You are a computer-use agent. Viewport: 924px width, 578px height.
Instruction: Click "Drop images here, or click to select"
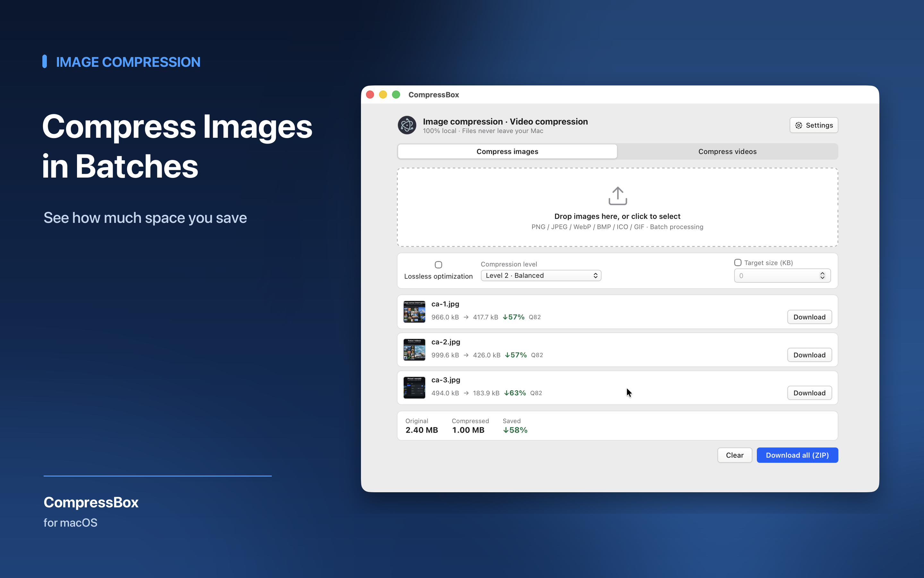(x=617, y=216)
